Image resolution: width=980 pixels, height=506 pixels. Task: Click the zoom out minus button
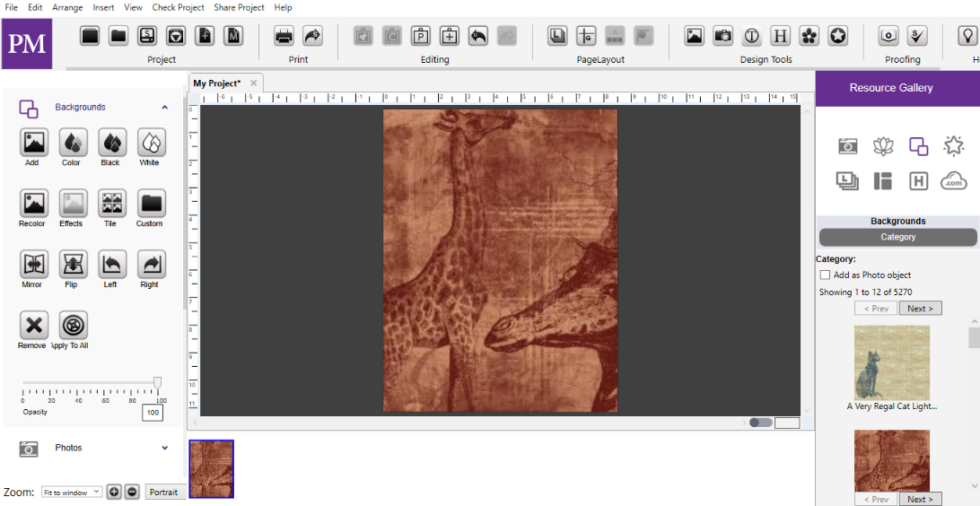(x=131, y=493)
